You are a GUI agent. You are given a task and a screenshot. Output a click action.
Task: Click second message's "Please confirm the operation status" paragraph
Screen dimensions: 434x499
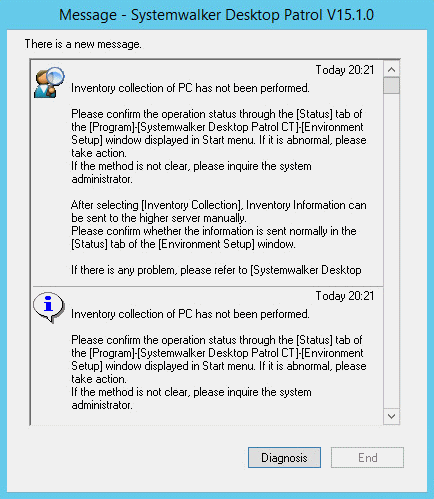pos(219,359)
